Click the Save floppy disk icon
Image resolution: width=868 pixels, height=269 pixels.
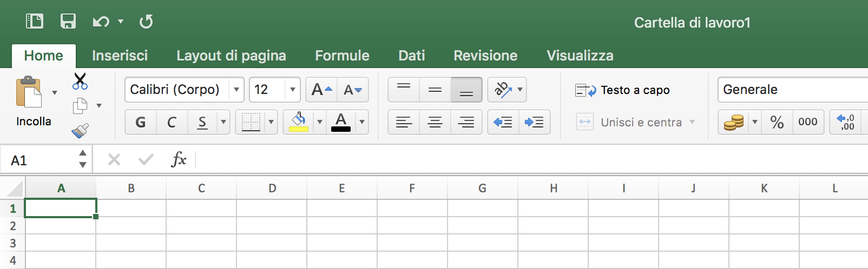tap(68, 22)
